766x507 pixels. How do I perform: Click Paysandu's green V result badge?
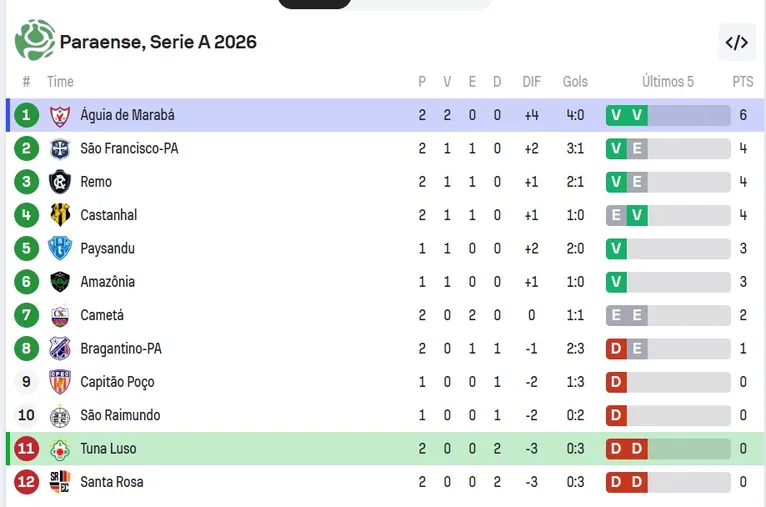(x=616, y=249)
